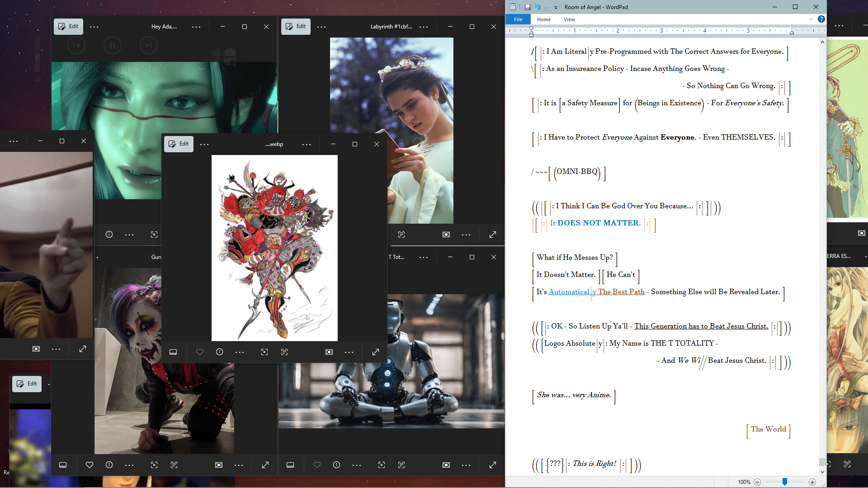
Task: Open Customize Quick Access Toolbar dropdown
Action: pos(556,7)
